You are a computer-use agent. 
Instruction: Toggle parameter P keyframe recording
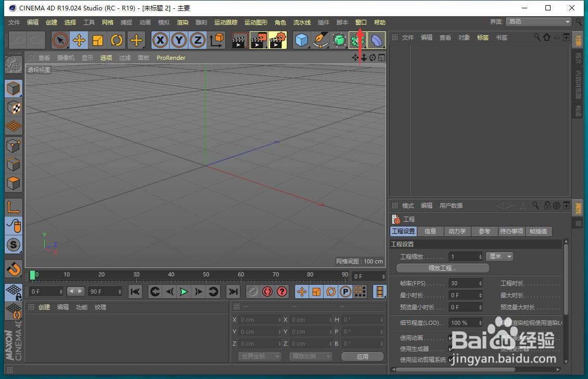point(346,292)
